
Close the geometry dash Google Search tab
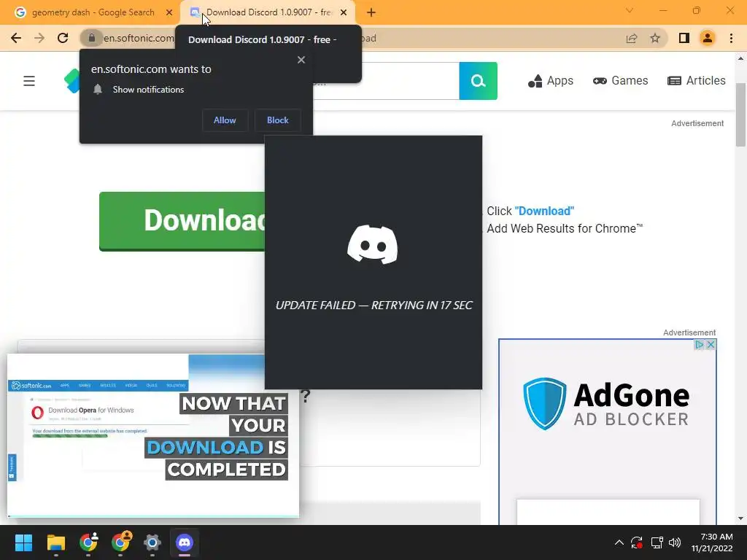pyautogui.click(x=169, y=13)
